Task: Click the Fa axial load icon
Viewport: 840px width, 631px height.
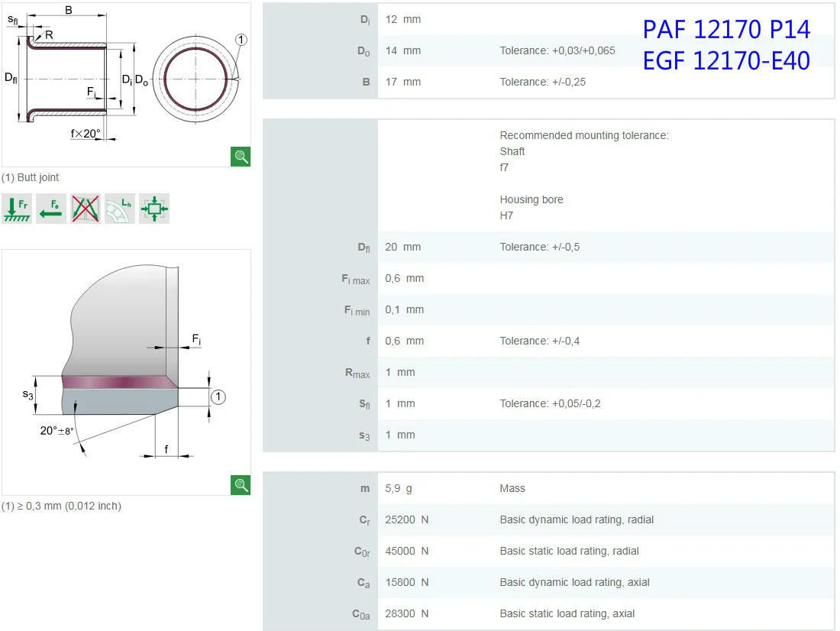Action: coord(51,209)
